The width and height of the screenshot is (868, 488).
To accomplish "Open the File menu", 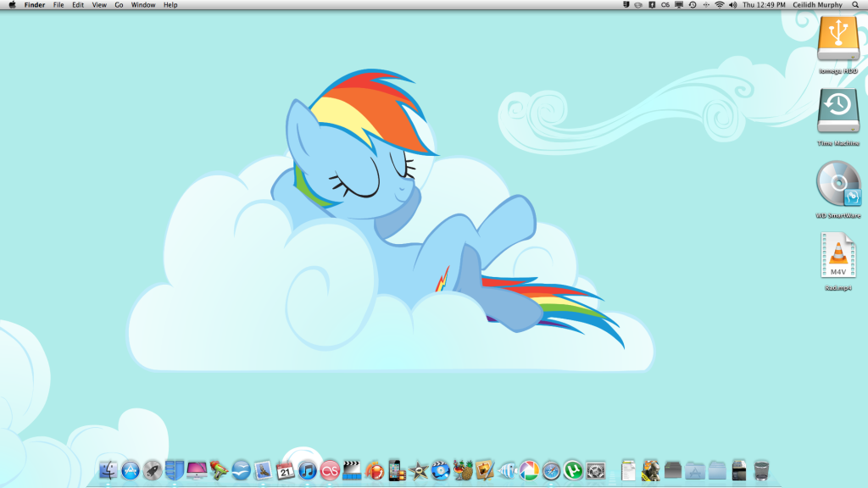I will (x=58, y=4).
